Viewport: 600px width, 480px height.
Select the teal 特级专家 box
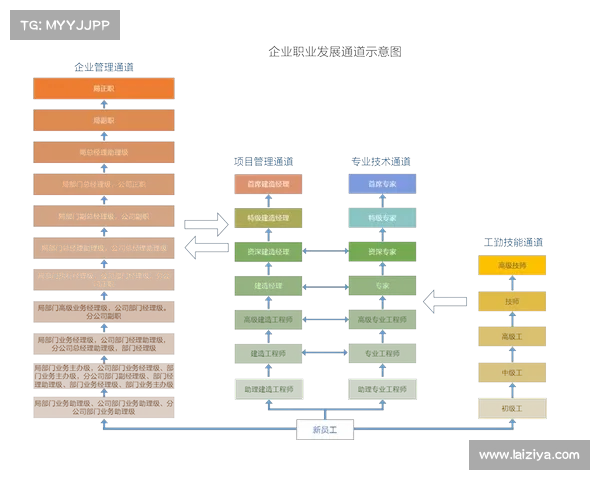[x=382, y=218]
